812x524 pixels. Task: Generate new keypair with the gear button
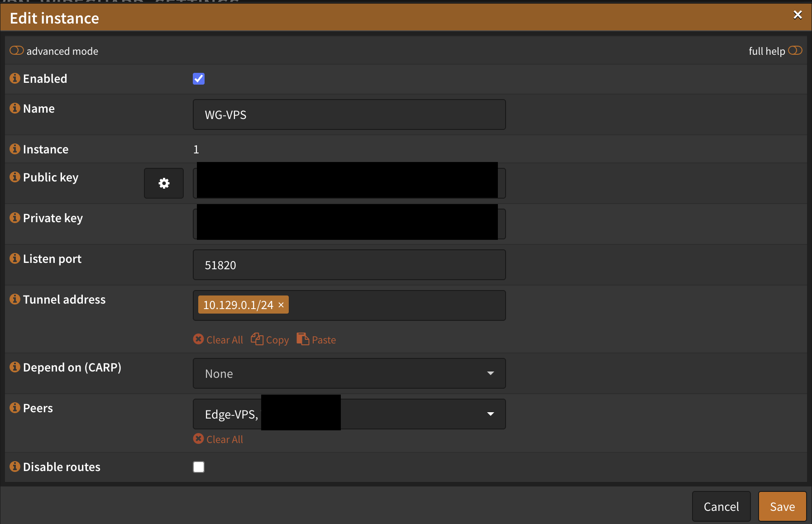tap(164, 183)
